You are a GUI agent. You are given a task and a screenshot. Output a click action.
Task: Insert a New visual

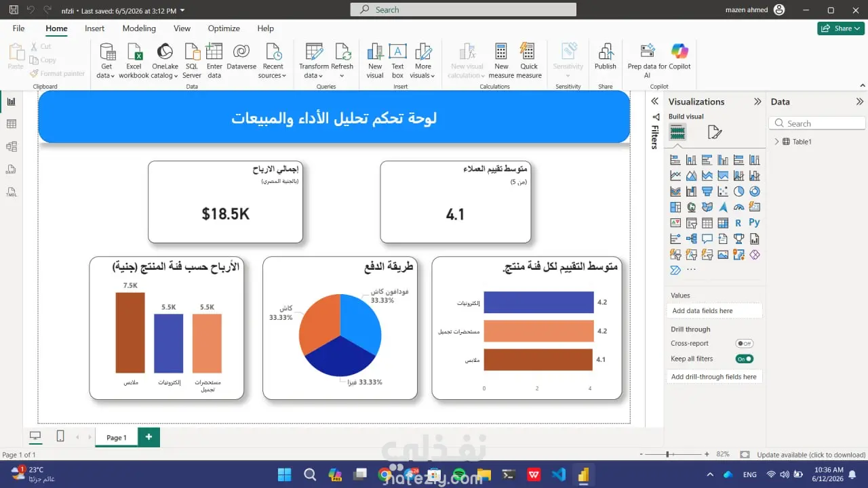375,61
